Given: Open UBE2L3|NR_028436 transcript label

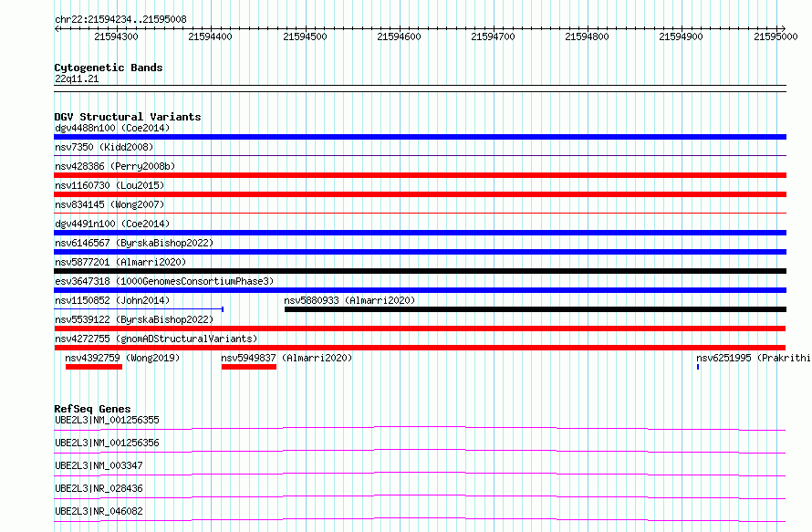Looking at the screenshot, I should (x=99, y=488).
